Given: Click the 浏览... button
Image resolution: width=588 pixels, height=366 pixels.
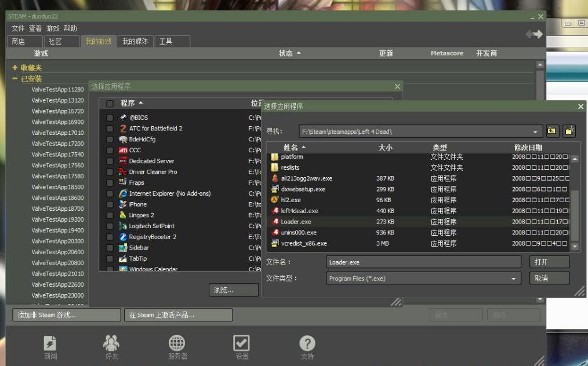Looking at the screenshot, I should [234, 290].
